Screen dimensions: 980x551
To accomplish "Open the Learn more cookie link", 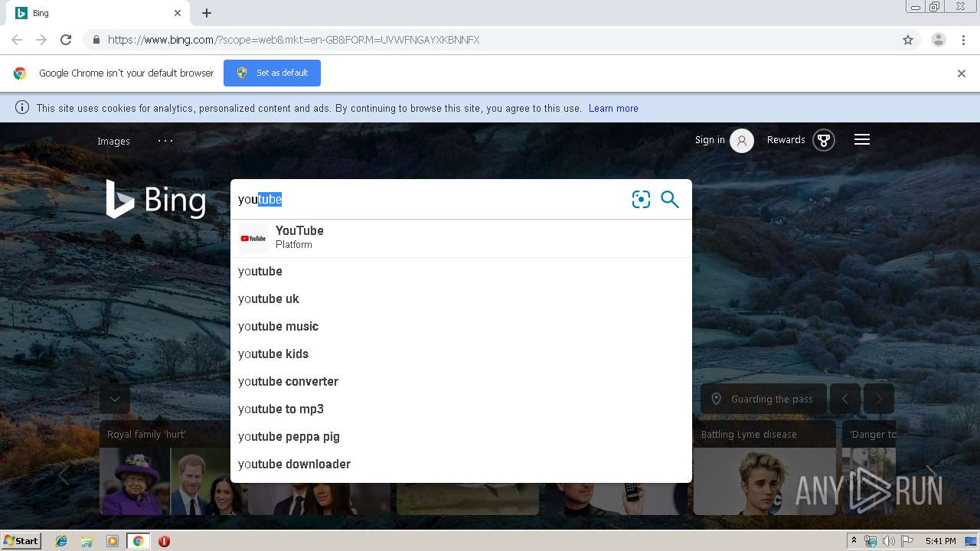I will [x=613, y=109].
